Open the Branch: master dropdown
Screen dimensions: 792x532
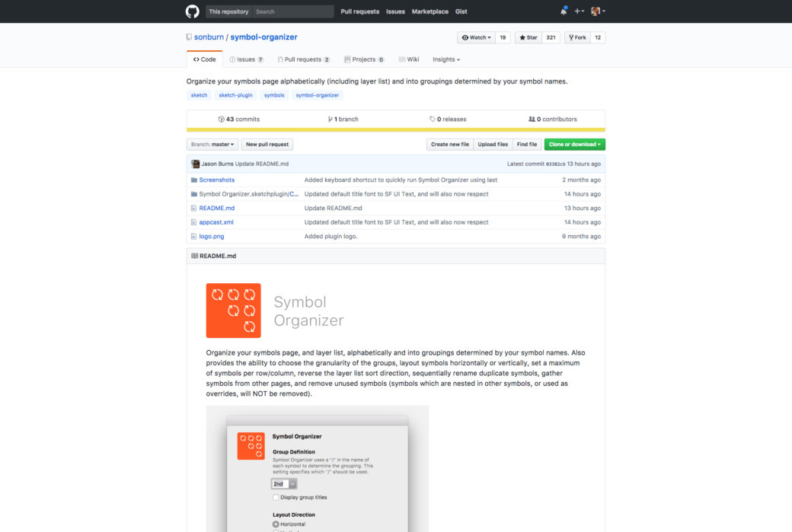[x=212, y=145]
